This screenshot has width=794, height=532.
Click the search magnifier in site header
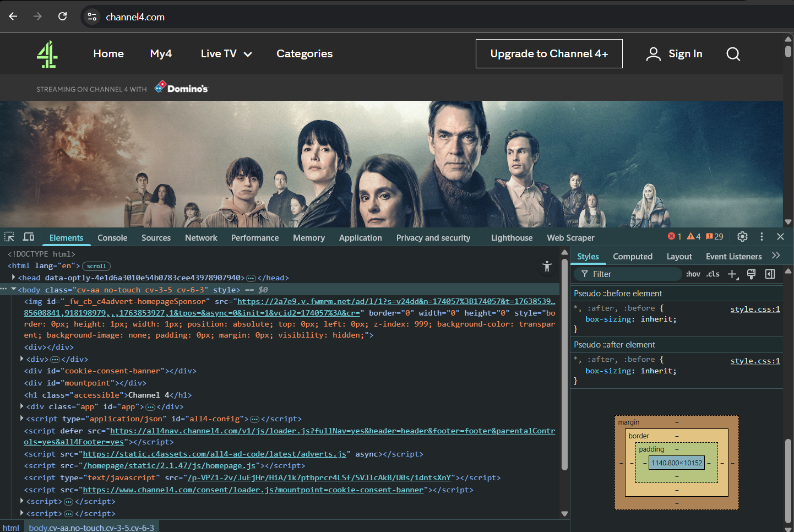[x=733, y=53]
